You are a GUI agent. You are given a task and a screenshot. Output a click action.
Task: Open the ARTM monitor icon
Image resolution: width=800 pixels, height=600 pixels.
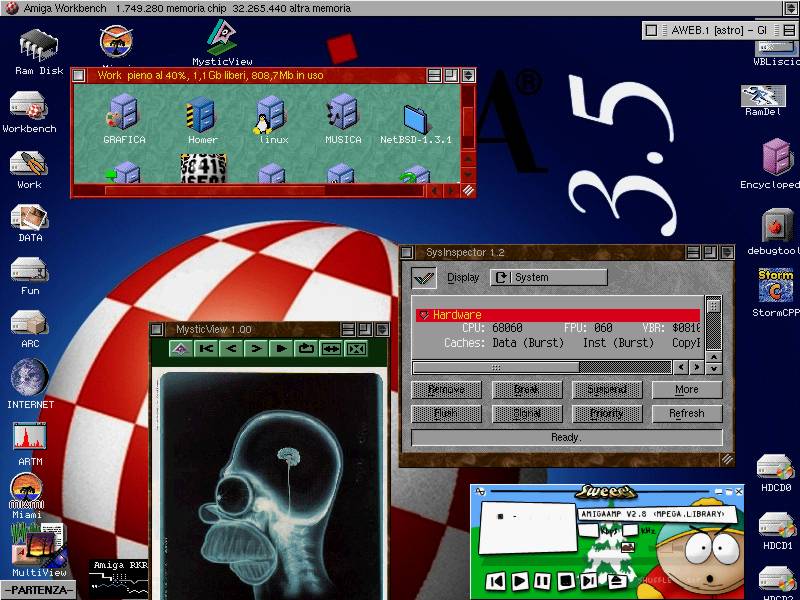[x=30, y=438]
